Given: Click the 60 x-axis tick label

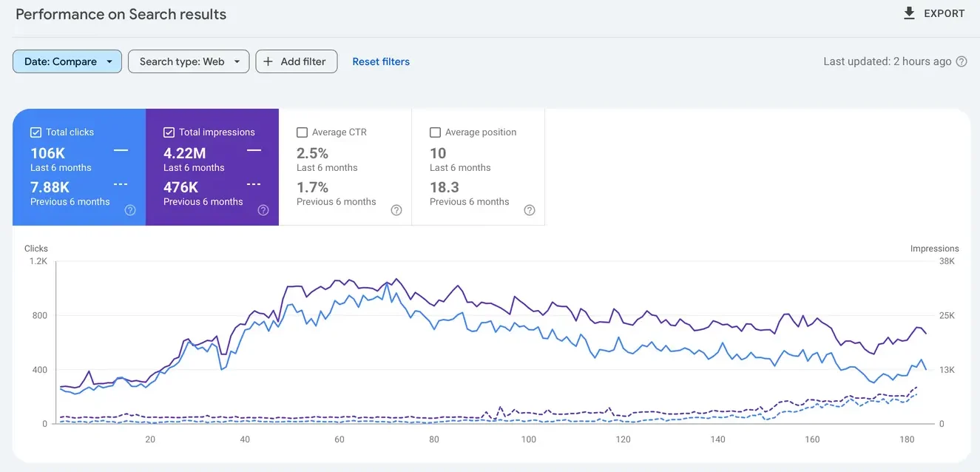Looking at the screenshot, I should click(x=339, y=439).
